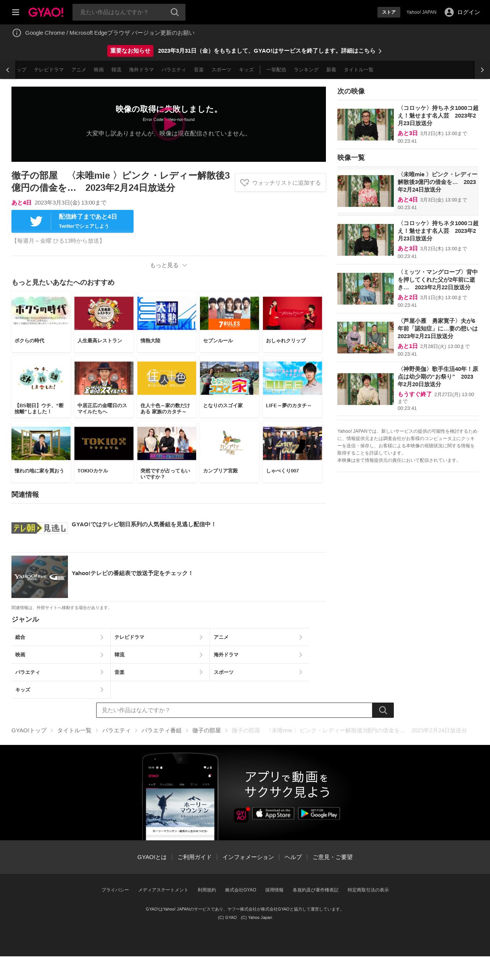490x980 pixels.
Task: Select ランキング in top navigation
Action: point(306,70)
